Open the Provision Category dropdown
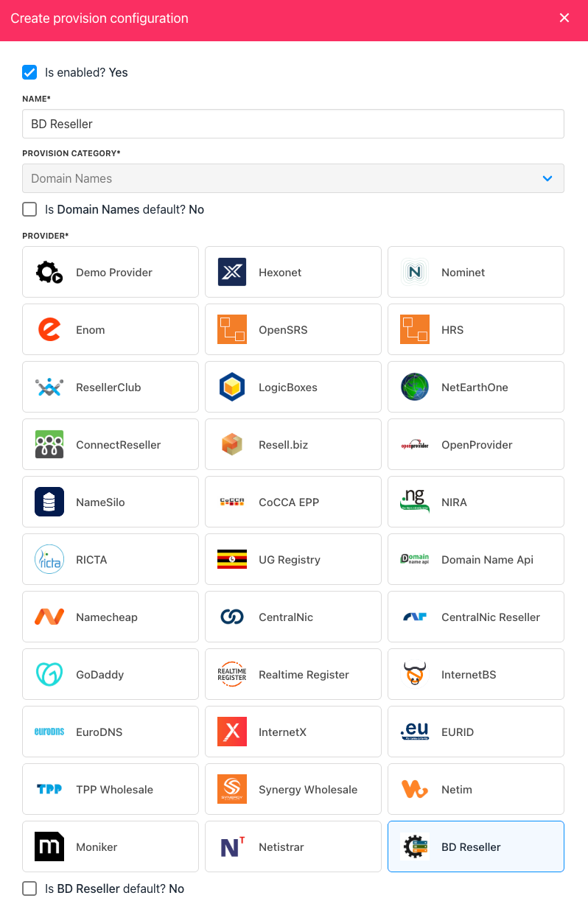Viewport: 588px width, 901px height. [x=293, y=178]
